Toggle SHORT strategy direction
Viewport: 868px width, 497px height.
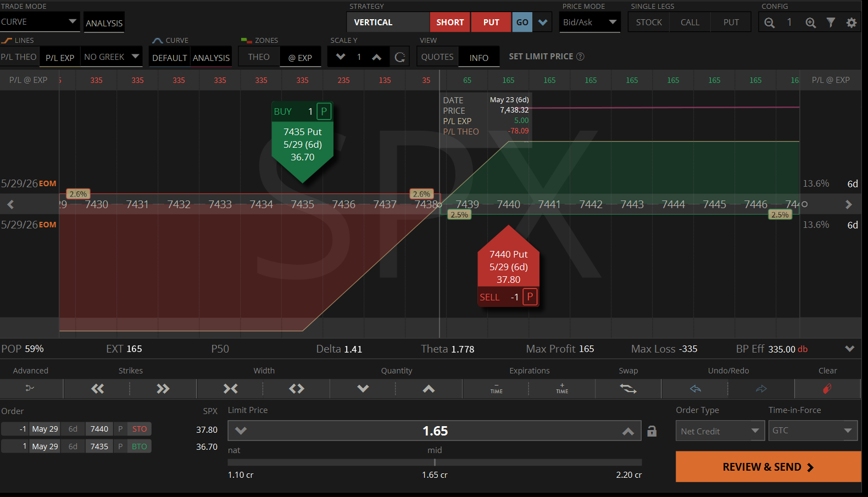(450, 23)
